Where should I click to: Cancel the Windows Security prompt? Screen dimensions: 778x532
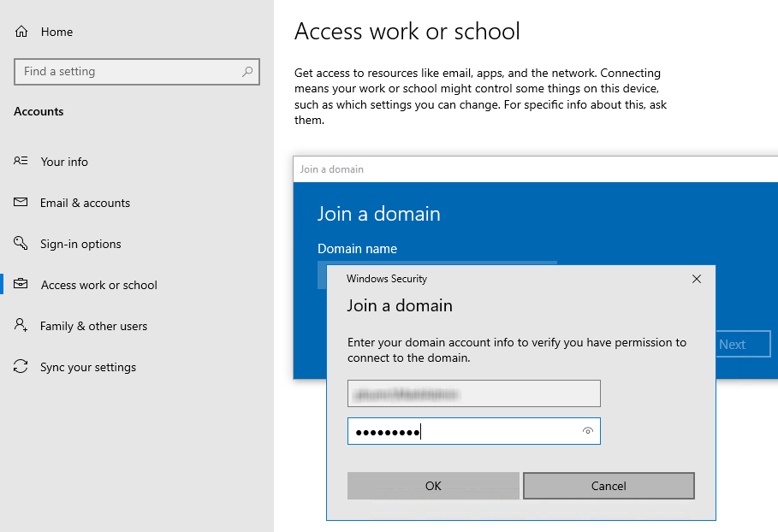609,486
